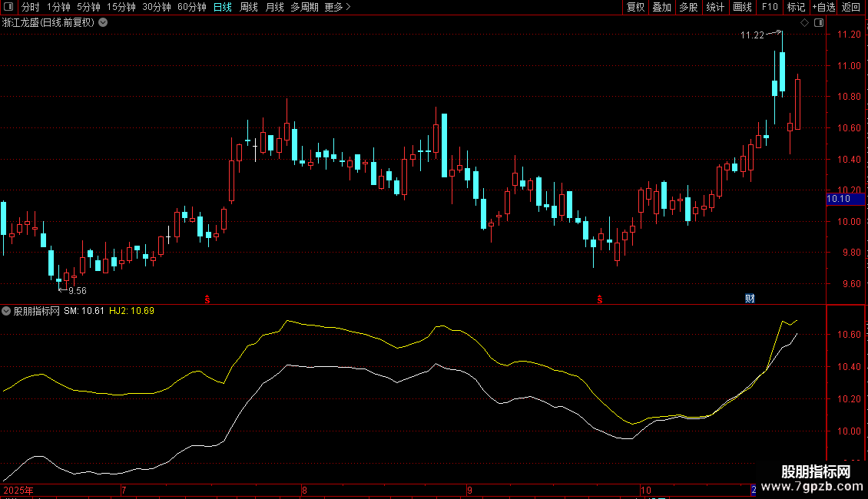Open the 多周期 multi-period view
This screenshot has height=499, width=868.
(304, 7)
